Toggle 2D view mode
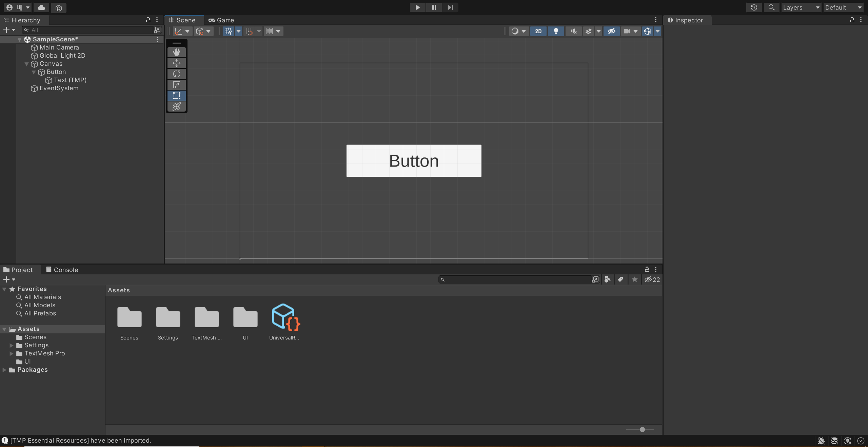The width and height of the screenshot is (868, 447). 538,31
